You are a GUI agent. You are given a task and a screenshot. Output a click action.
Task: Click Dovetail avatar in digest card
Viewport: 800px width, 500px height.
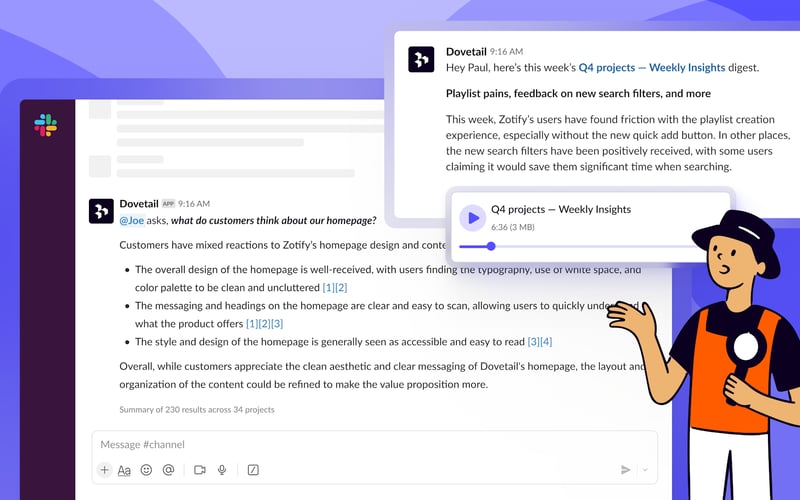pos(421,59)
